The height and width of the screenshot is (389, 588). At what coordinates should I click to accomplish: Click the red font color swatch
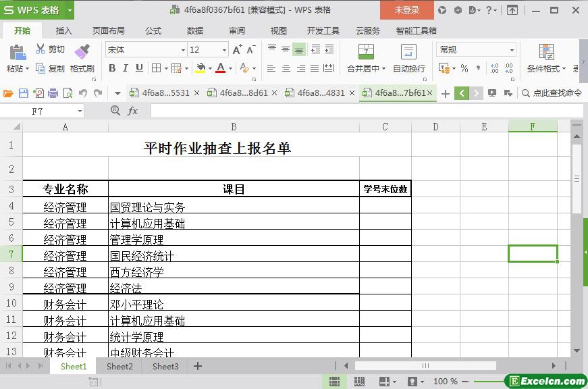[221, 68]
